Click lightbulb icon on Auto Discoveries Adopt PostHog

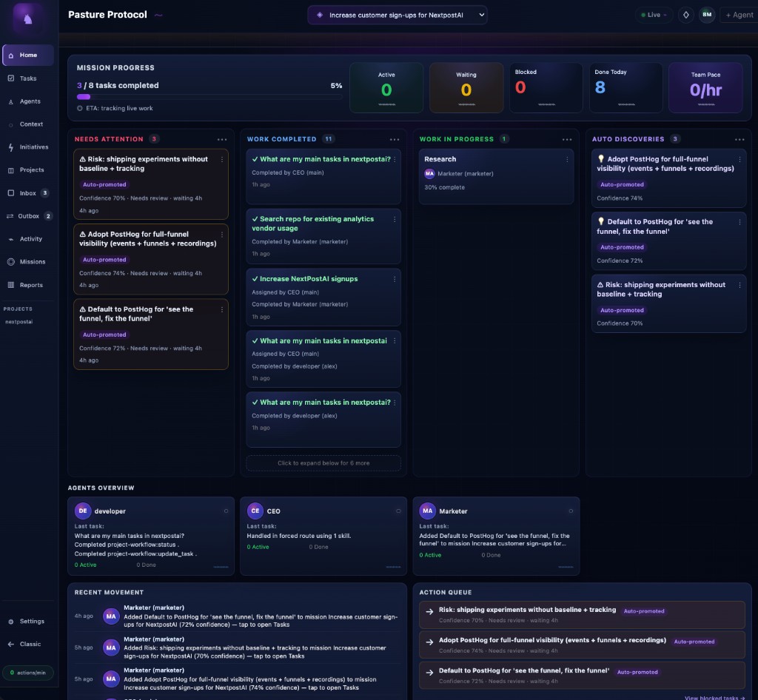point(601,159)
